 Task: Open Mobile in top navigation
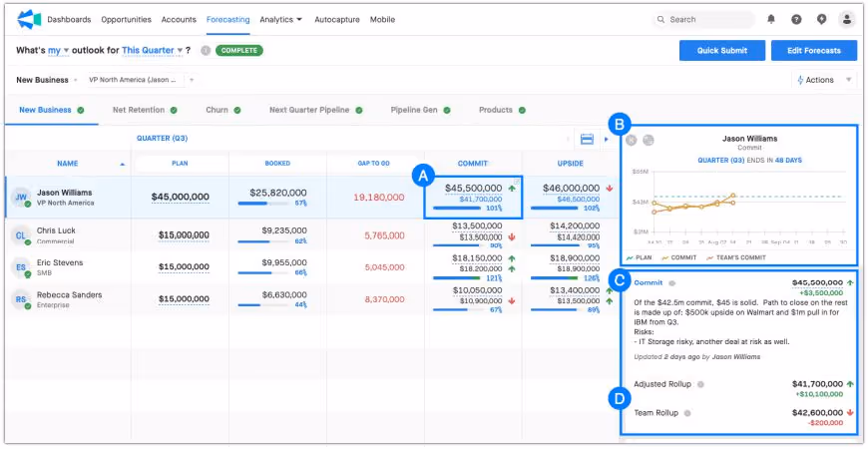click(x=382, y=19)
